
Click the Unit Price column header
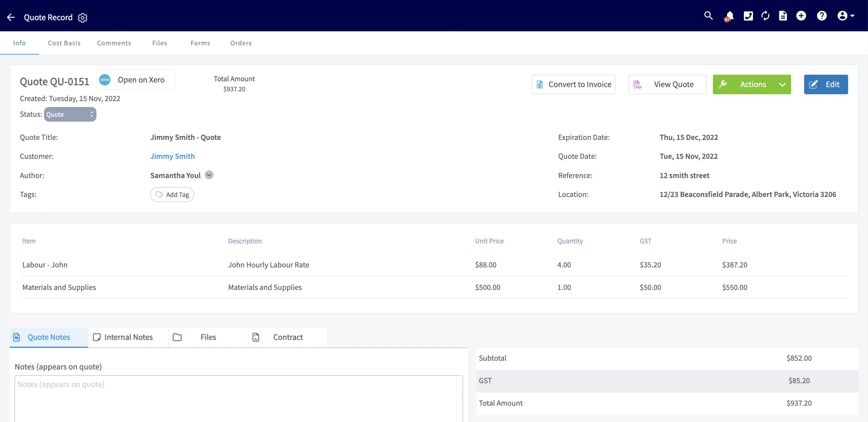[x=489, y=241]
